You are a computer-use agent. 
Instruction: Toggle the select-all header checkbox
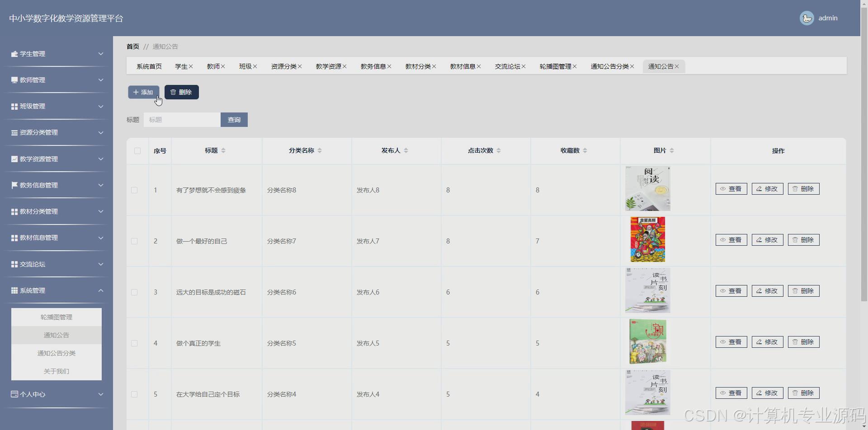pos(137,151)
